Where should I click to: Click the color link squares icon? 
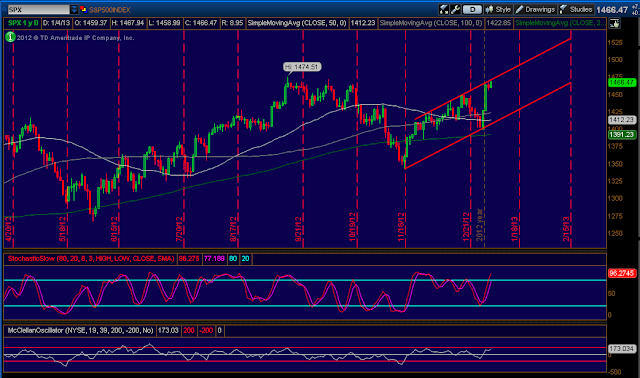coord(84,9)
